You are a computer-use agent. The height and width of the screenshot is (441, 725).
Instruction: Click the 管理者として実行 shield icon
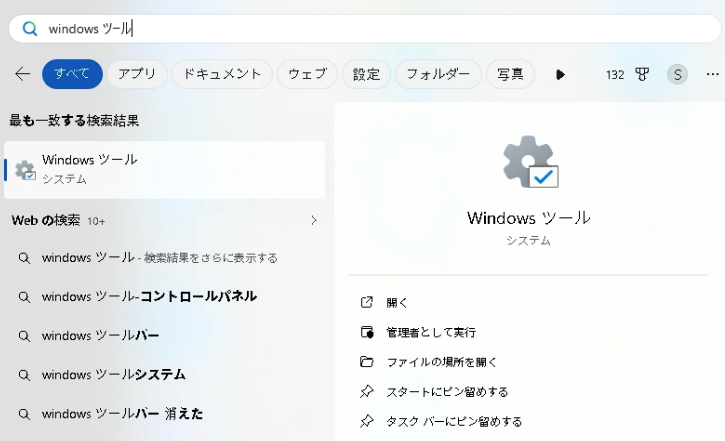[x=367, y=332]
